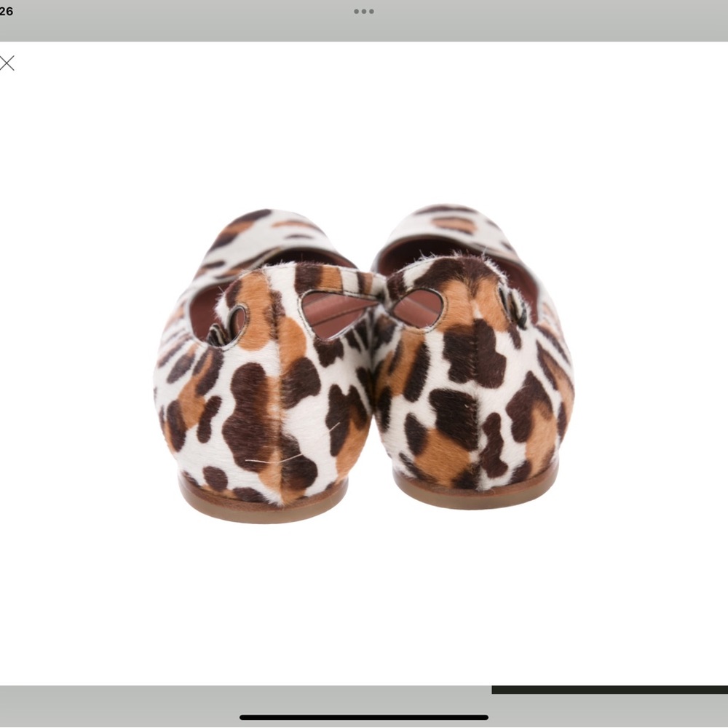Tap the home indicator bar at bottom
The image size is (728, 728).
[363, 717]
